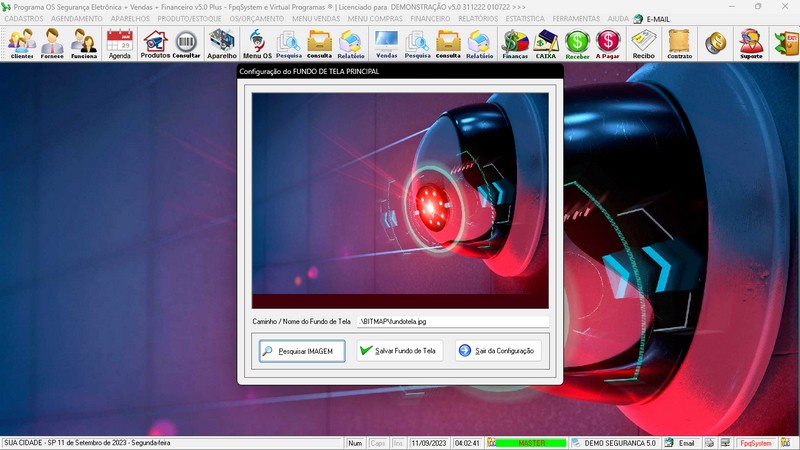
Task: Click the Receber green dollar icon
Action: tap(577, 44)
